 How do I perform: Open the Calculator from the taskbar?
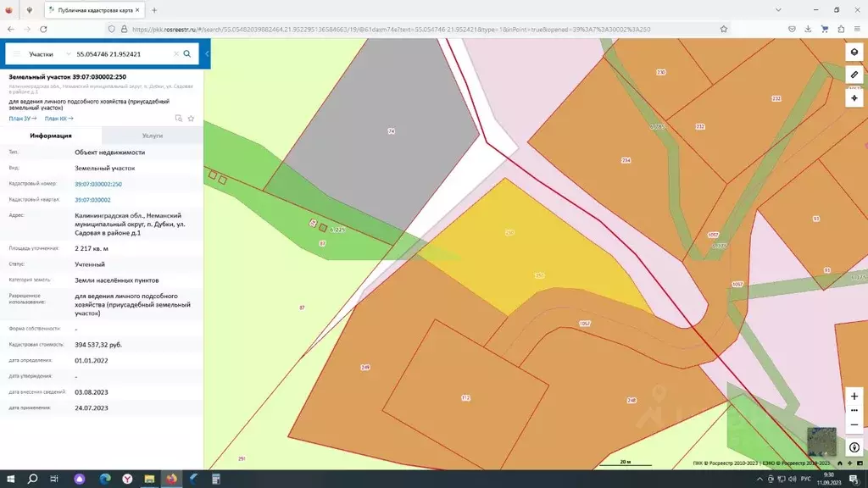click(x=216, y=479)
